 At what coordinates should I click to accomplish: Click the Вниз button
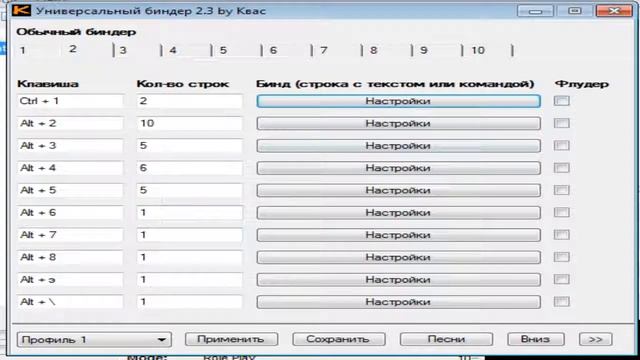click(536, 339)
